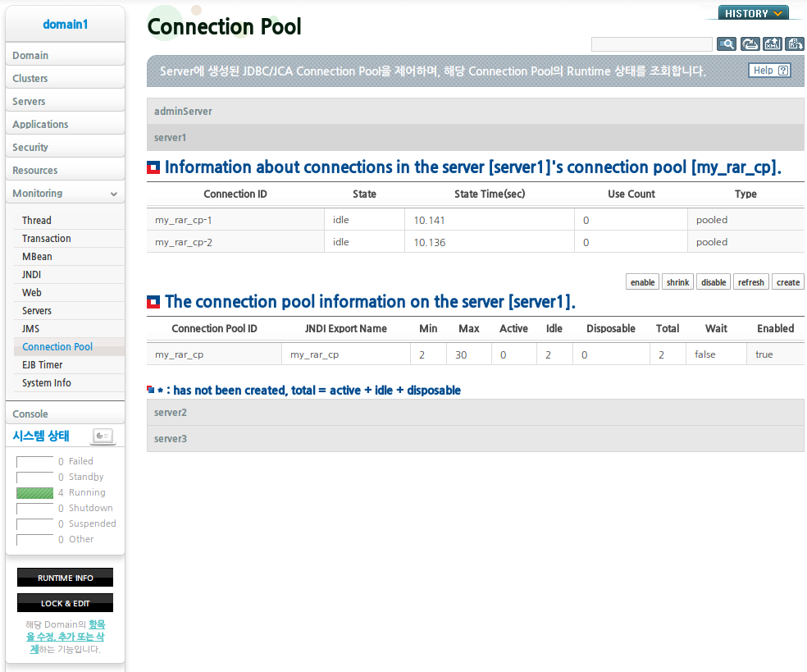The height and width of the screenshot is (672, 807).
Task: Click the empty Failed status bar
Action: (34, 462)
